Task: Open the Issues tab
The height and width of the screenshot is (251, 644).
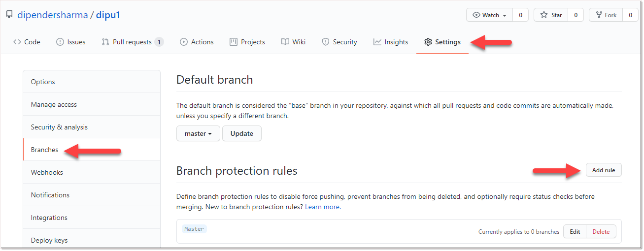Action: tap(71, 42)
